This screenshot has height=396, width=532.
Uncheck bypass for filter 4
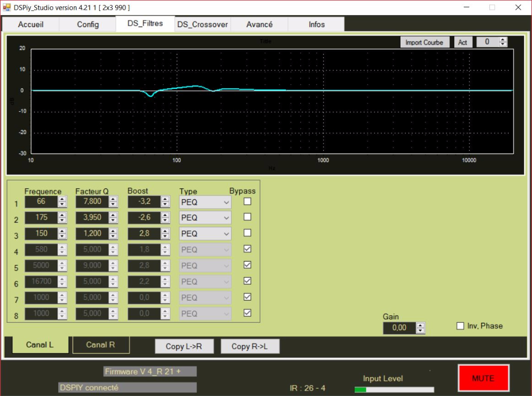pyautogui.click(x=247, y=249)
